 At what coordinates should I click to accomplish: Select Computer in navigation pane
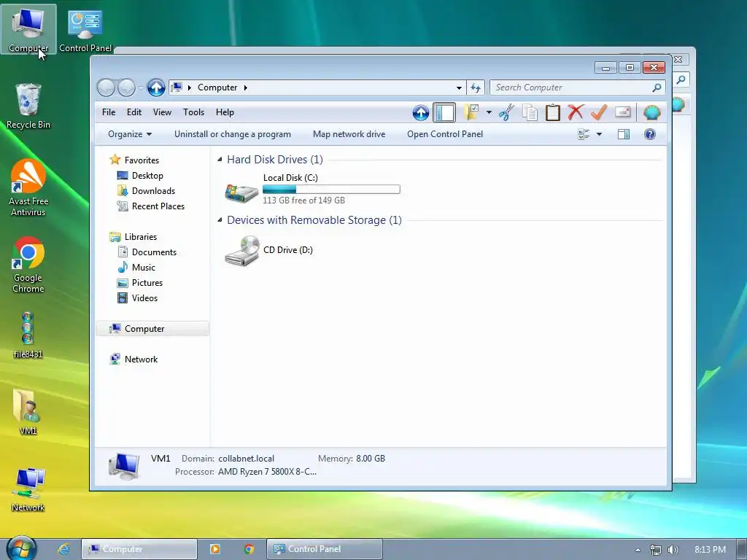[152, 329]
